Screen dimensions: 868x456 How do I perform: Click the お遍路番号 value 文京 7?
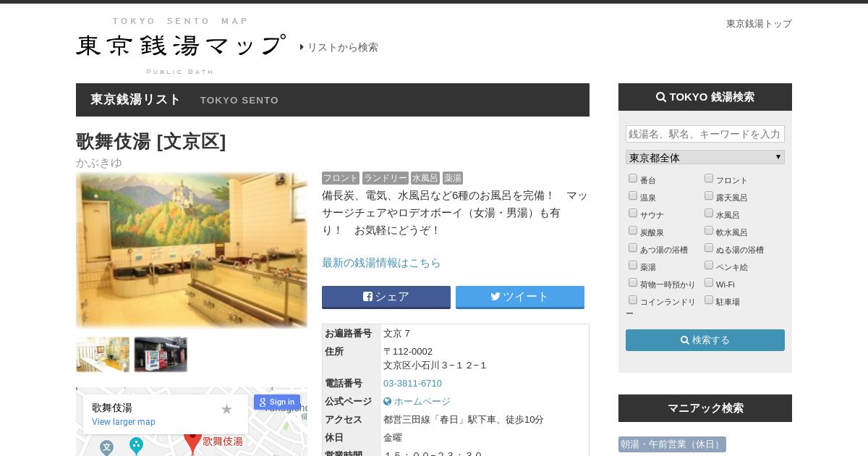click(396, 334)
